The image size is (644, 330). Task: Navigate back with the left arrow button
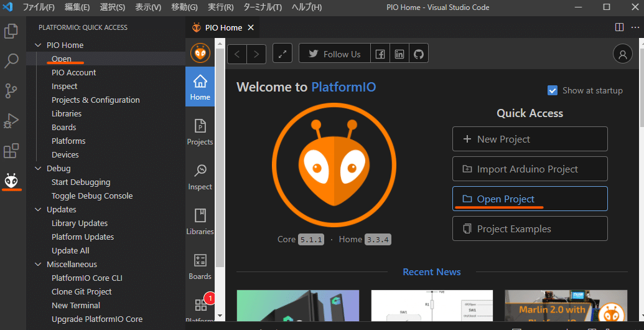coord(238,54)
